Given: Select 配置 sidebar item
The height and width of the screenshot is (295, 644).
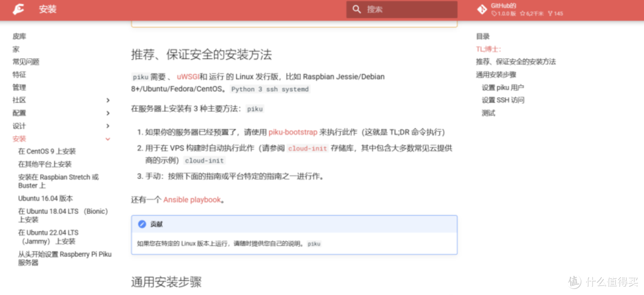Looking at the screenshot, I should coord(19,113).
